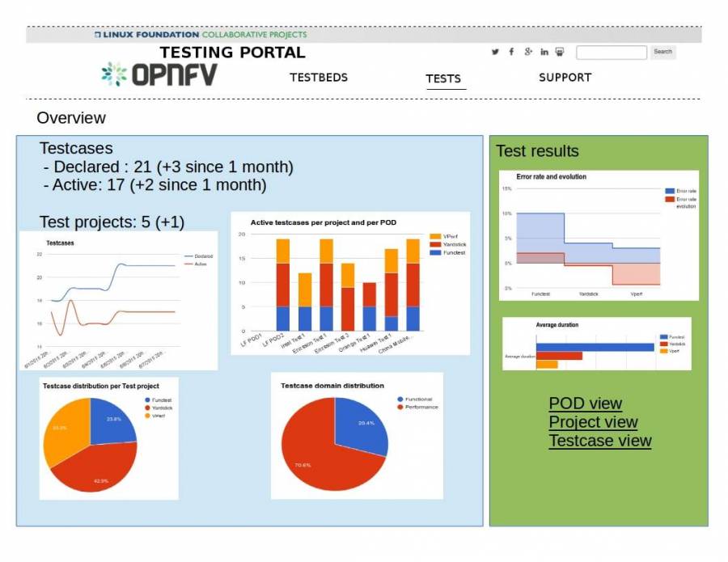The height and width of the screenshot is (562, 728).
Task: Click the SlideShare icon in header
Action: click(x=560, y=52)
